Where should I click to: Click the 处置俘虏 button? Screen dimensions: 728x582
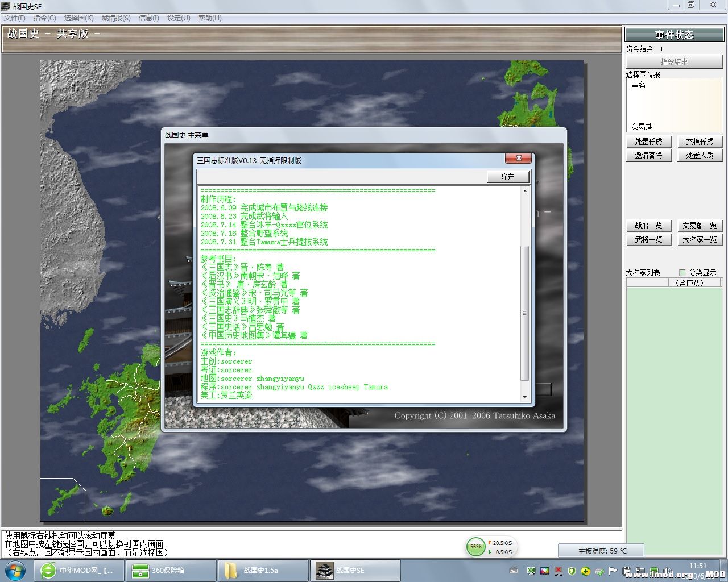tap(648, 142)
